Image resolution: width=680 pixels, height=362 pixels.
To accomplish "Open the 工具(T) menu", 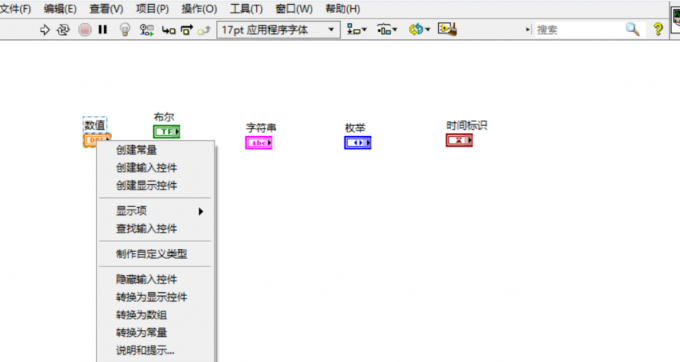I will click(246, 9).
